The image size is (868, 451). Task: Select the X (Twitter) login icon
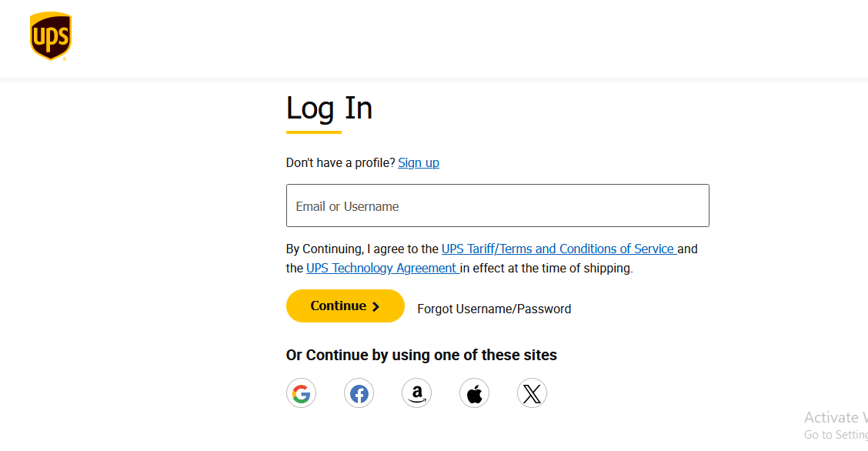(x=532, y=394)
